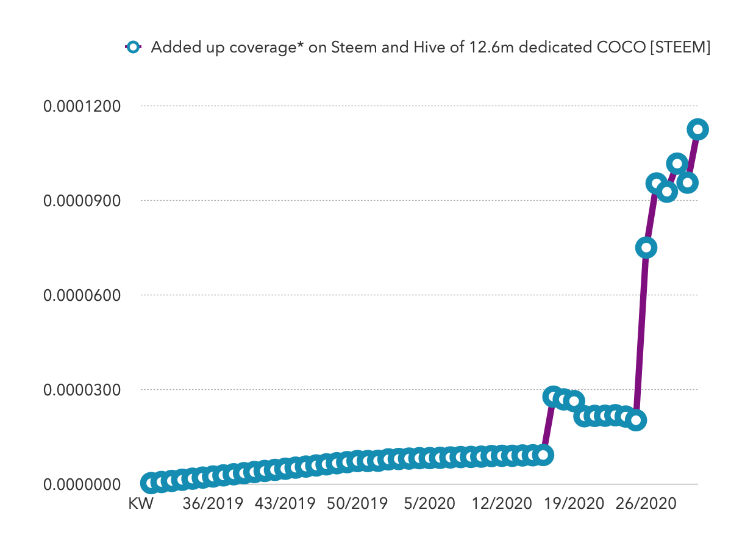The image size is (756, 554).
Task: Select the 43/2019 x-axis label
Action: click(x=285, y=504)
